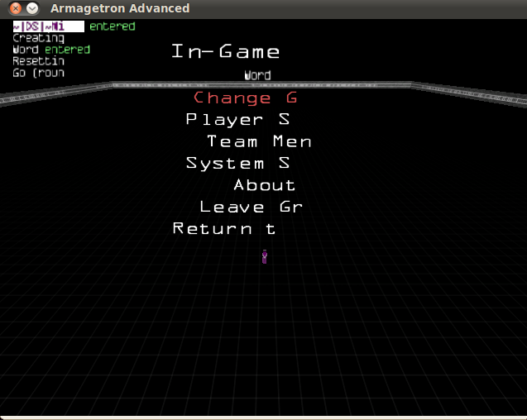Click the green entered text after ~|DS|~Ni
The width and height of the screenshot is (527, 420).
112,26
